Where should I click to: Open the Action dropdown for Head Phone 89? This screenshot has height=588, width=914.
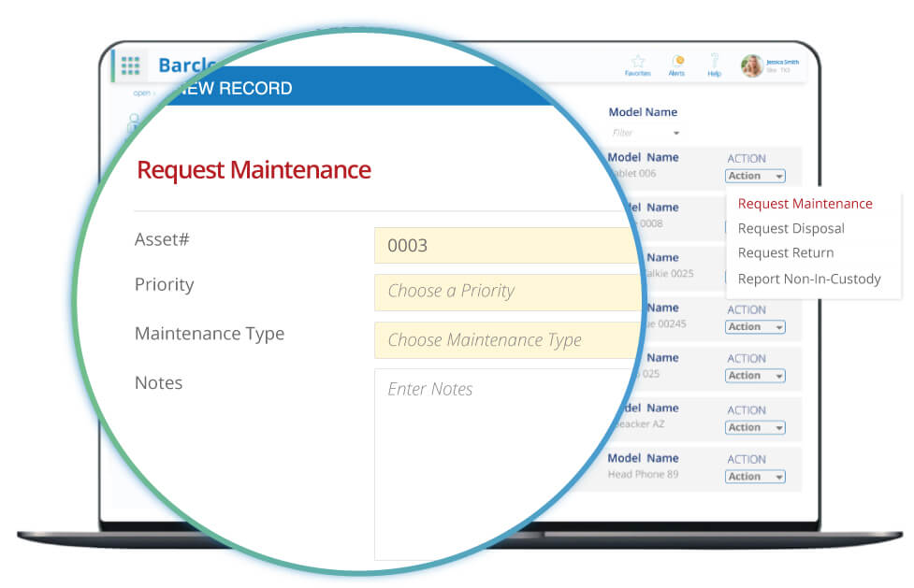755,477
